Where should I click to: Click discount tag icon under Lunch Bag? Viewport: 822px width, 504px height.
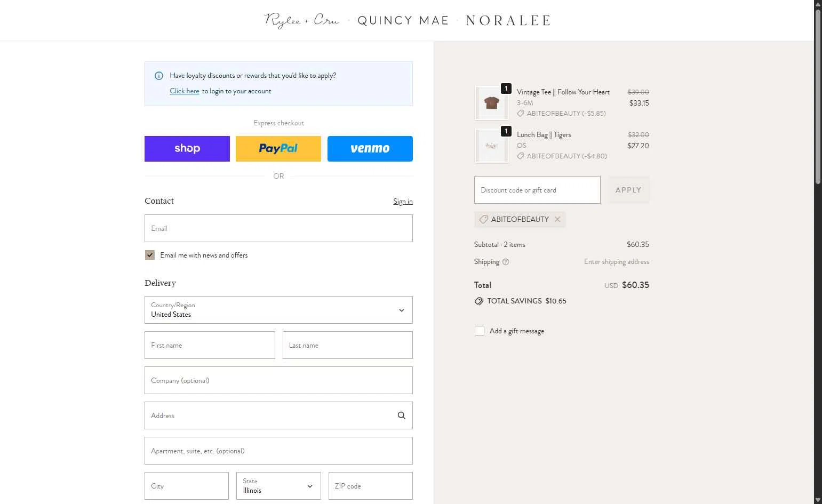[x=521, y=156]
